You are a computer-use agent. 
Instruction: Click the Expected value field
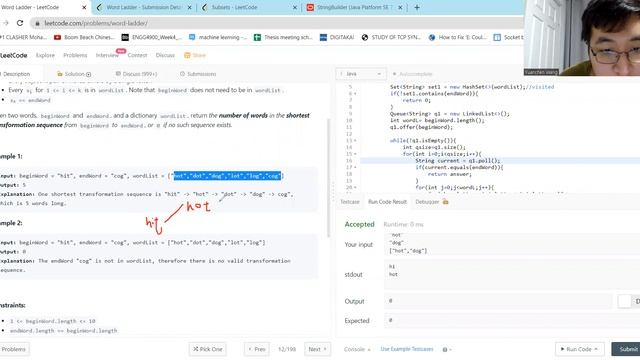pyautogui.click(x=512, y=321)
